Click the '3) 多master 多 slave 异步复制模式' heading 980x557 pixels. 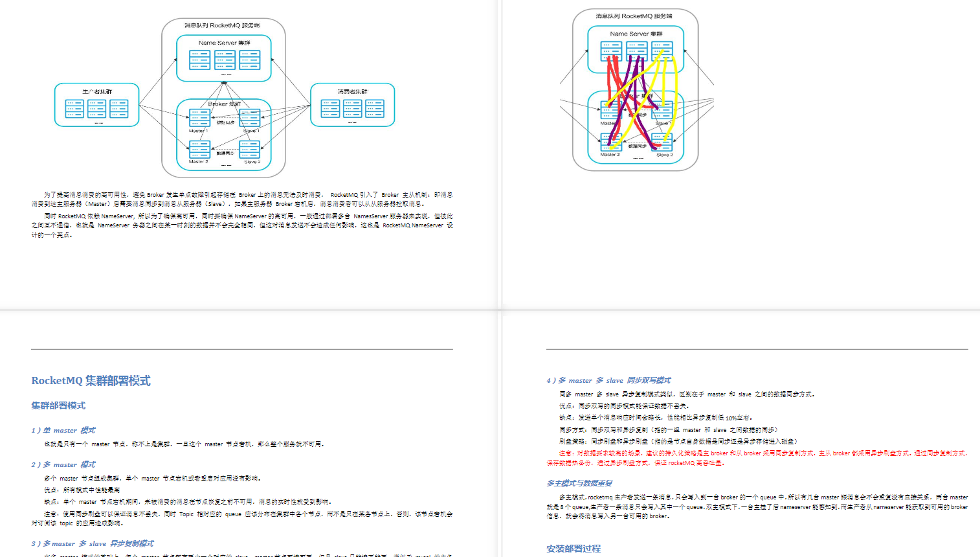(x=93, y=543)
